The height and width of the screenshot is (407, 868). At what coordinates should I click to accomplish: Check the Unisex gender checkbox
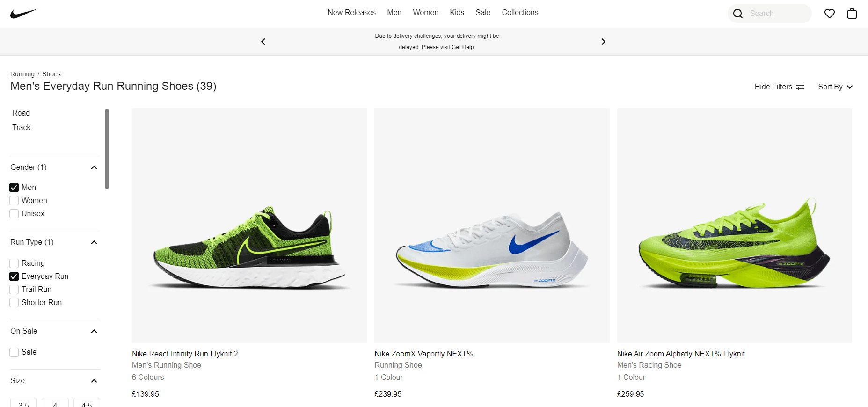pos(14,214)
